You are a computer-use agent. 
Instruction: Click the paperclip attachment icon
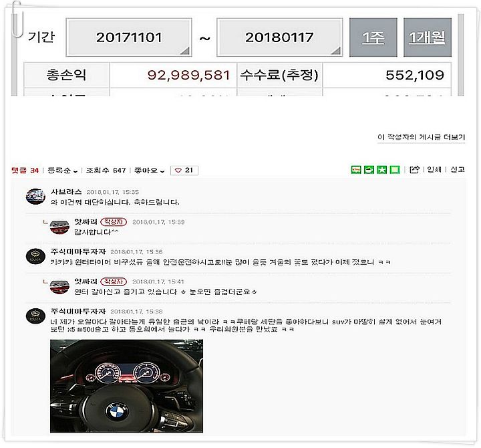tap(17, 19)
